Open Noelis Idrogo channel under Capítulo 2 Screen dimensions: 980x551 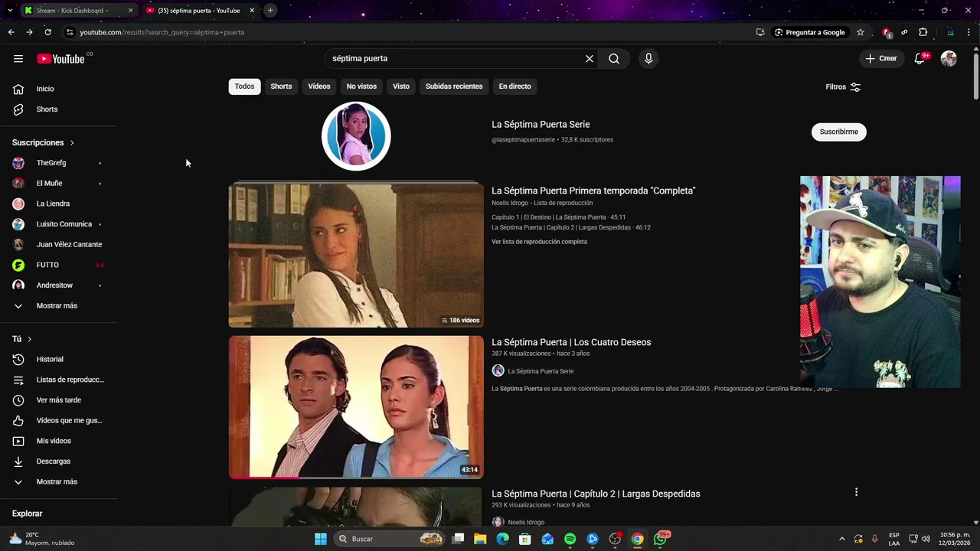click(x=526, y=523)
